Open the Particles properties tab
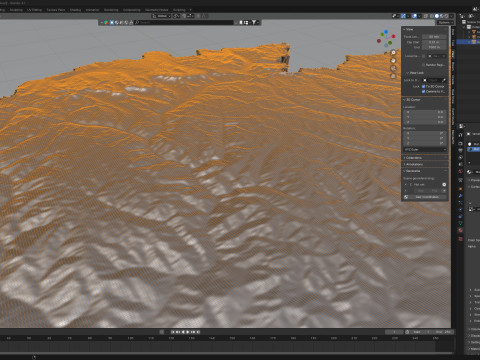This screenshot has height=360, width=480. pos(460,203)
